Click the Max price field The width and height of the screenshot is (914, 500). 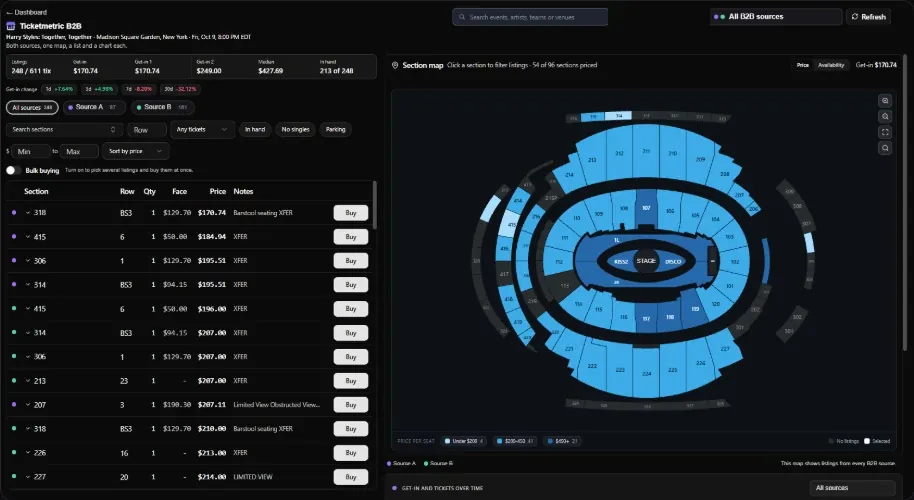coord(79,152)
